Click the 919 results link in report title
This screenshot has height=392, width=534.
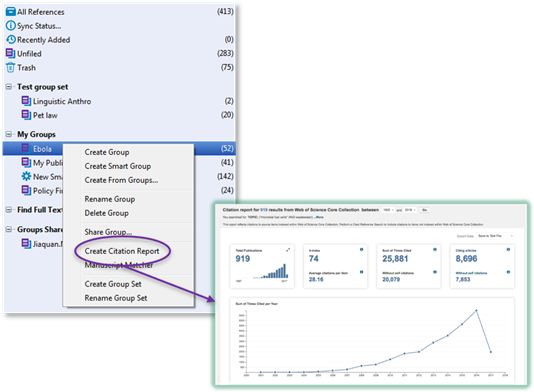[x=264, y=210]
